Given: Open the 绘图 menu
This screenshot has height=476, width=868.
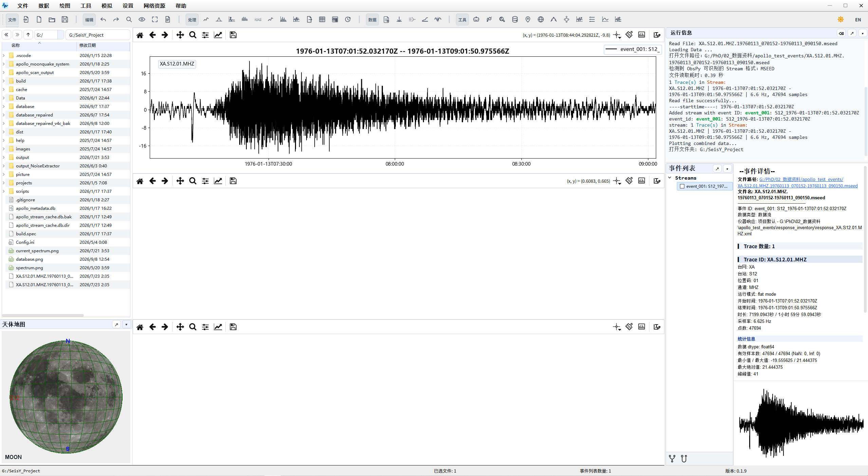Looking at the screenshot, I should click(x=64, y=6).
